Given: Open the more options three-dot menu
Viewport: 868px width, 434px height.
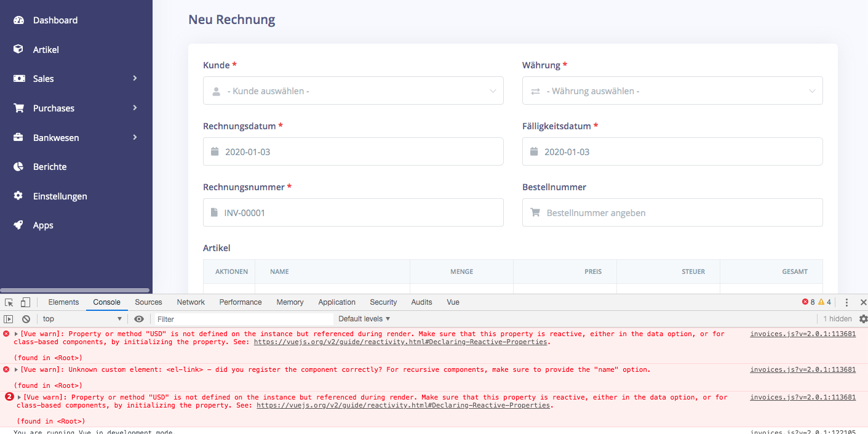Looking at the screenshot, I should point(846,302).
